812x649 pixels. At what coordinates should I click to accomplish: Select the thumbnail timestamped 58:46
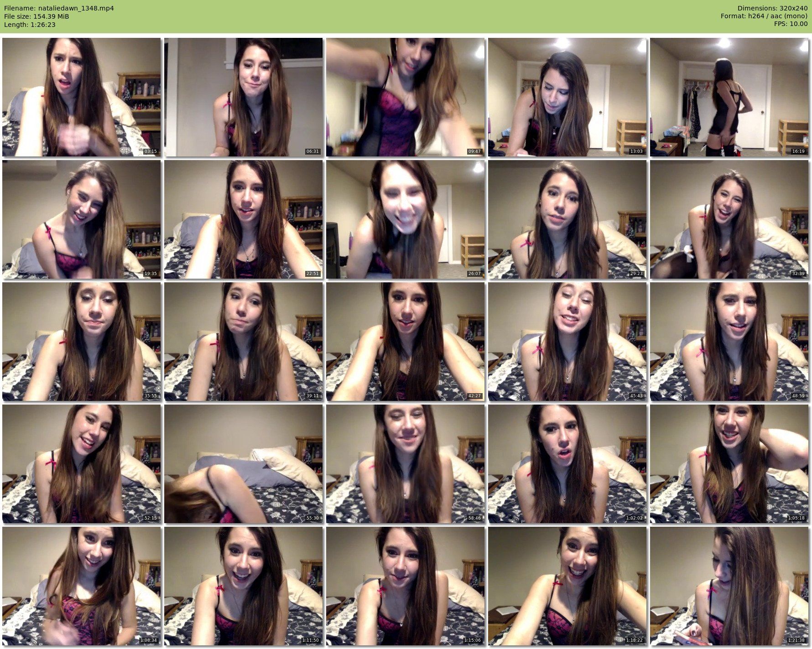click(x=405, y=464)
